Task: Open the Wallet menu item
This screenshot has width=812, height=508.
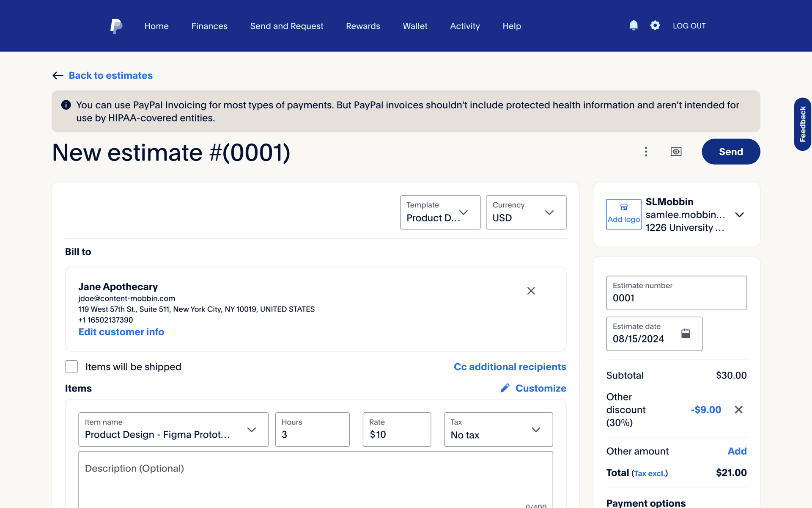Action: [x=415, y=26]
